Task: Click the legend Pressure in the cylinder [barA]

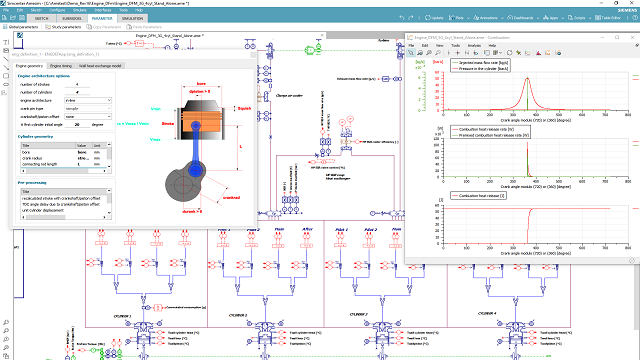Action: 480,69
